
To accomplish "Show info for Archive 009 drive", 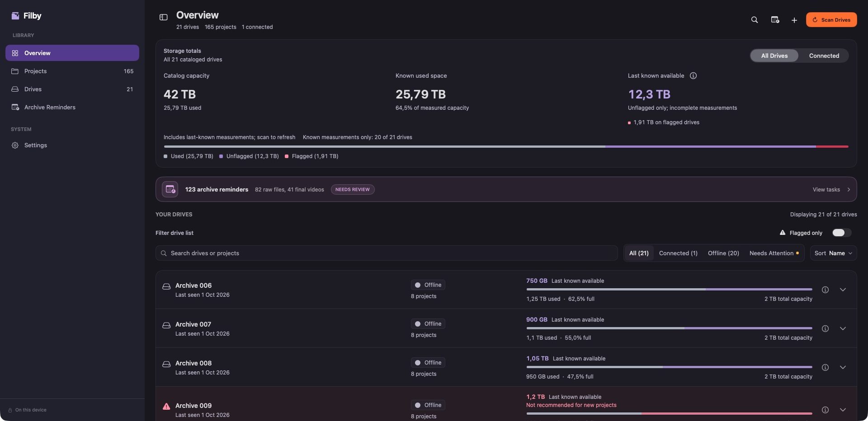I will click(825, 410).
